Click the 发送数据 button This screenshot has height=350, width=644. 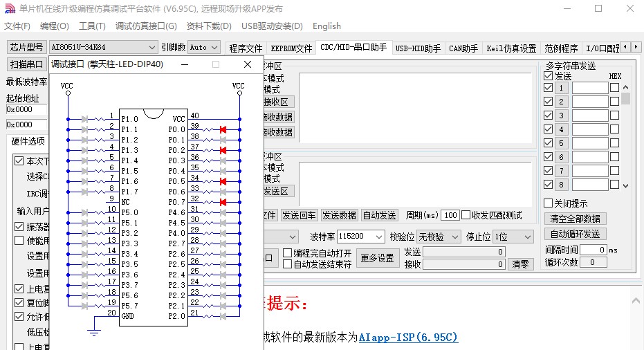(x=339, y=215)
